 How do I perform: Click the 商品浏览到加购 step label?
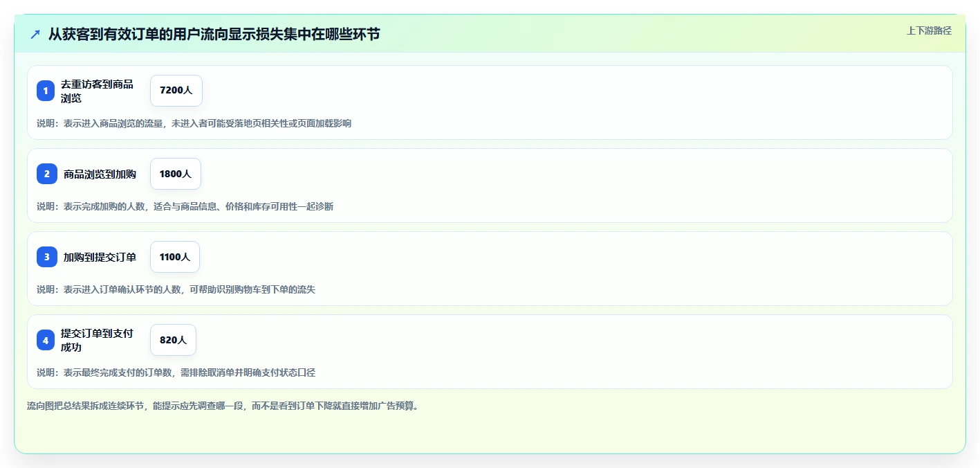[100, 174]
